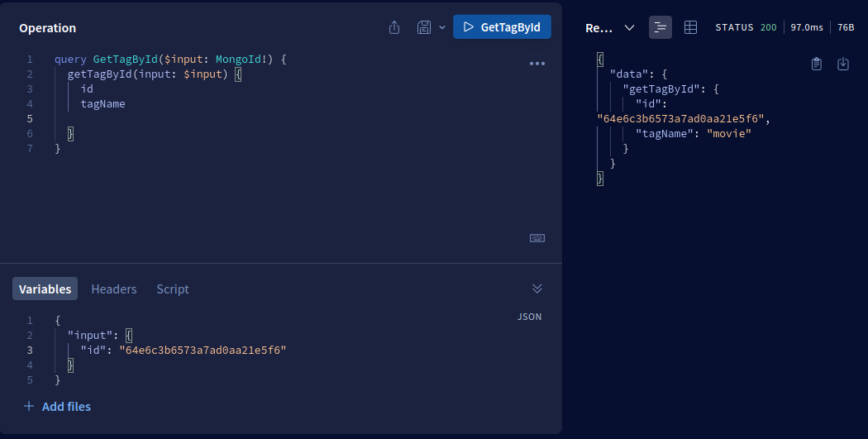Image resolution: width=868 pixels, height=439 pixels.
Task: Open the save options dropdown arrow
Action: coord(441,27)
